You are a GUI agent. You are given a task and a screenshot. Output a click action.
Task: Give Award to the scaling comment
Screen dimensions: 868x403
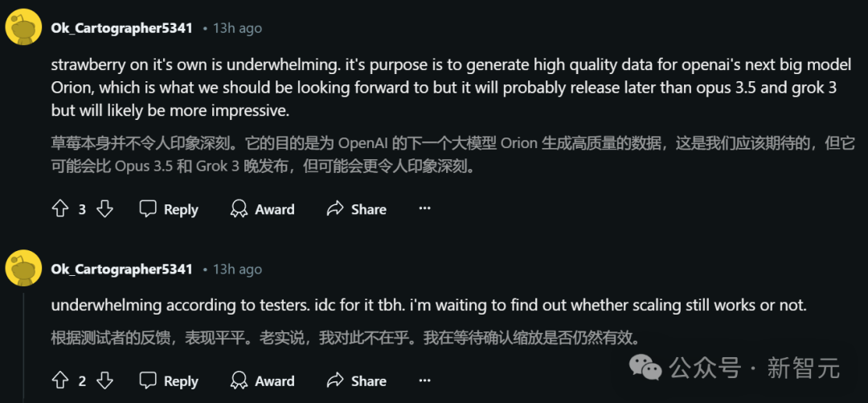(x=239, y=381)
